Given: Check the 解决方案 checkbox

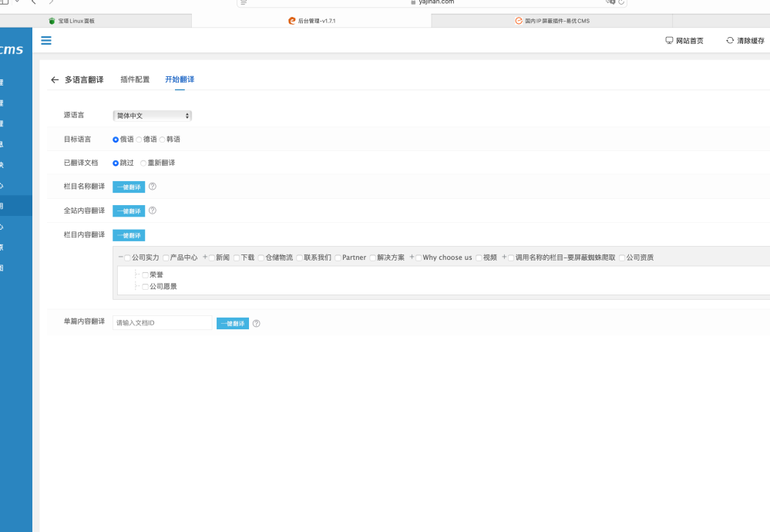Looking at the screenshot, I should (373, 258).
